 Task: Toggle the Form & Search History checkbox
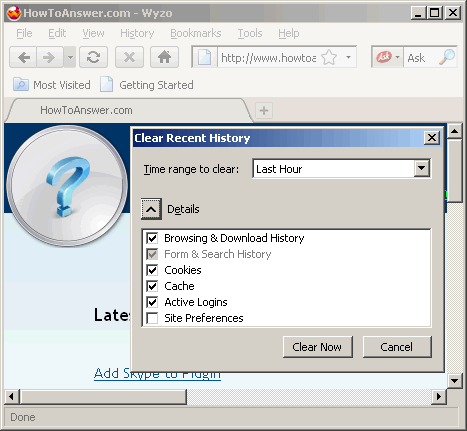[152, 254]
